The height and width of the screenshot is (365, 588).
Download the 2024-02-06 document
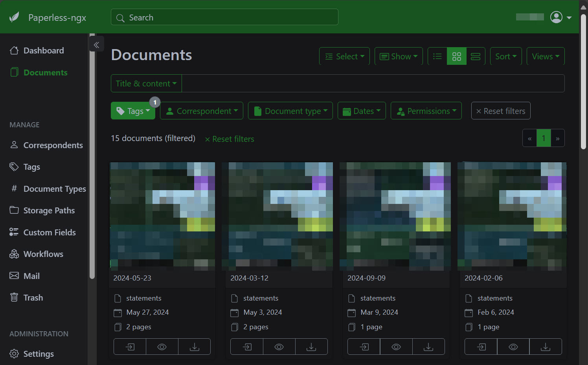click(546, 347)
